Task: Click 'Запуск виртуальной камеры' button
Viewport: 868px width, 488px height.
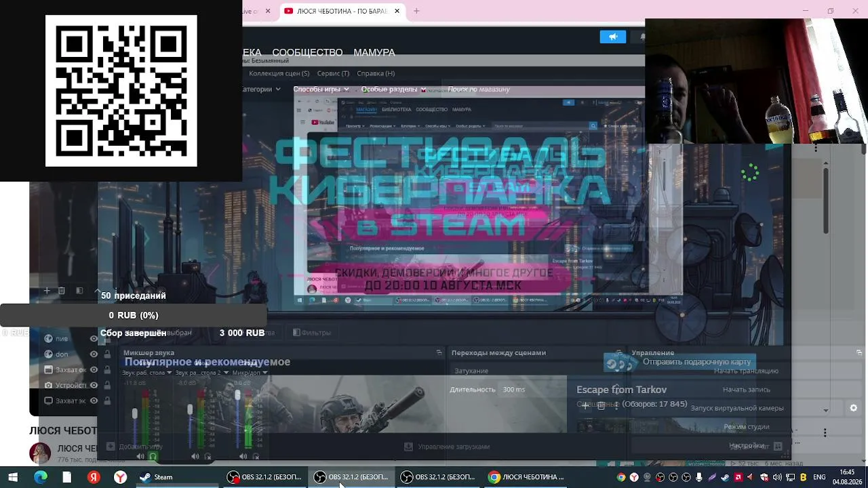Action: pyautogui.click(x=737, y=408)
